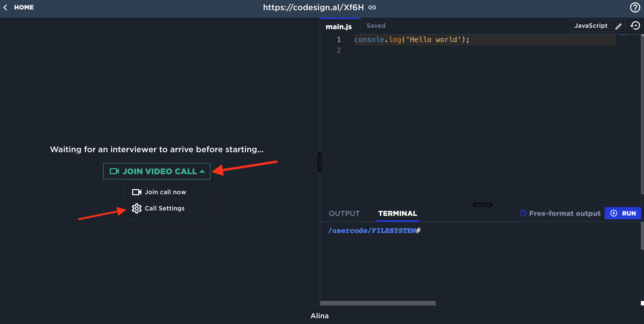Screen dimensions: 644x324
Task: Open the help question mark icon
Action: (x=635, y=7)
